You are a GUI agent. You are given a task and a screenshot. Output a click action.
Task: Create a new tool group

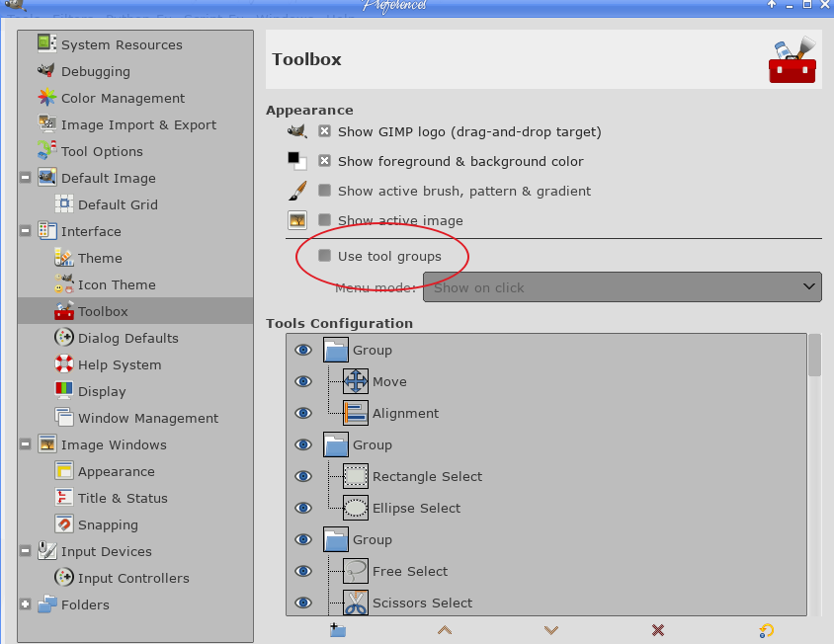coord(338,630)
